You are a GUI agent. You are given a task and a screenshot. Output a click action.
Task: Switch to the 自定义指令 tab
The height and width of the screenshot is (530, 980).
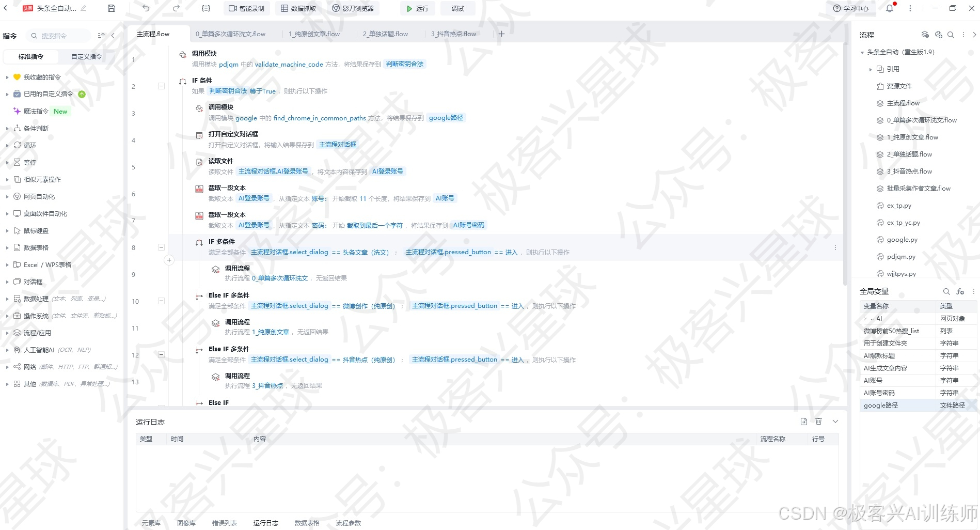(x=87, y=57)
